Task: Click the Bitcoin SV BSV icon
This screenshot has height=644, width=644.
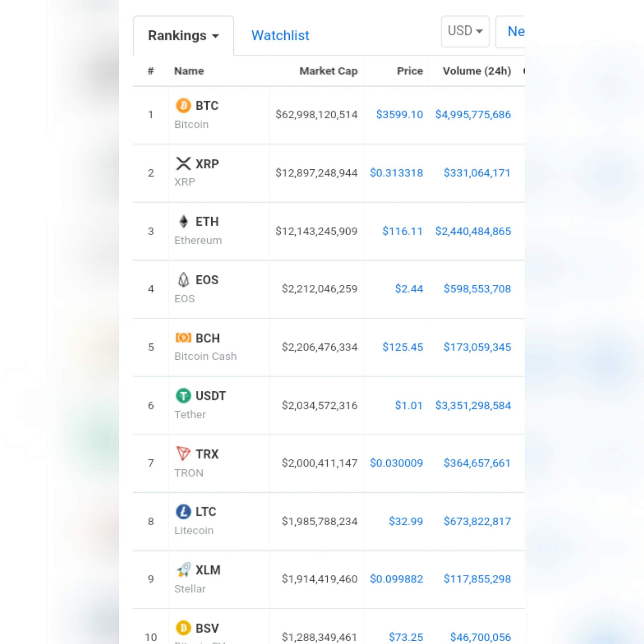Action: click(183, 628)
